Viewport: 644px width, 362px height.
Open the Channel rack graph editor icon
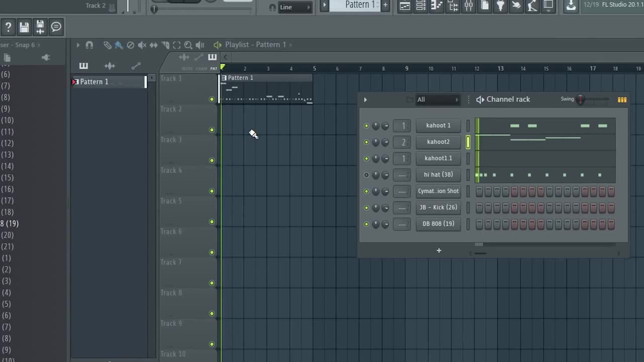tap(622, 100)
